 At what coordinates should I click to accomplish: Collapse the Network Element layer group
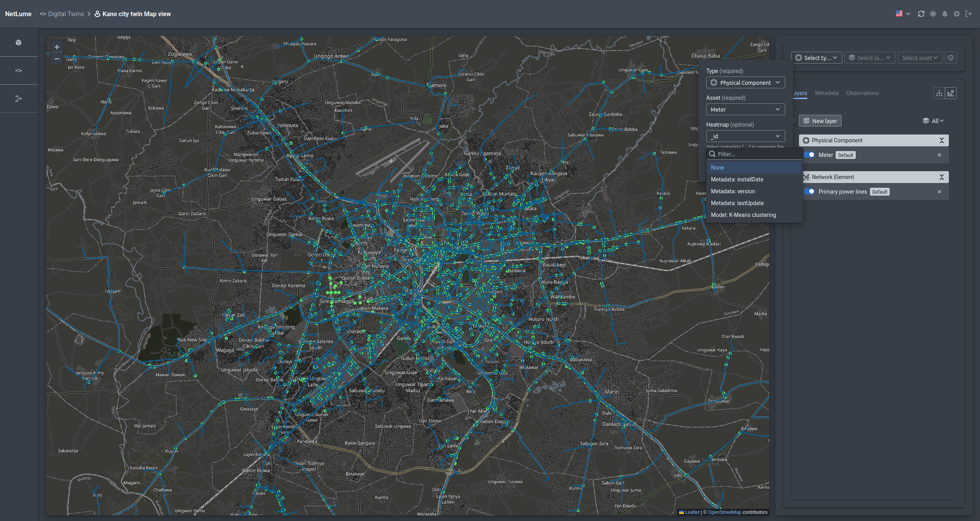pos(941,177)
